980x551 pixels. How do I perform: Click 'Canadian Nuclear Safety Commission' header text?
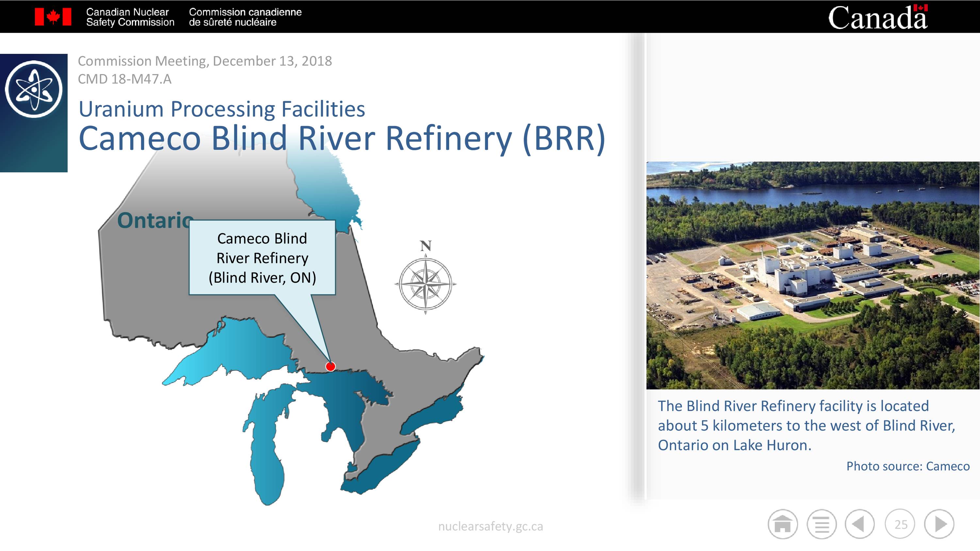(130, 17)
